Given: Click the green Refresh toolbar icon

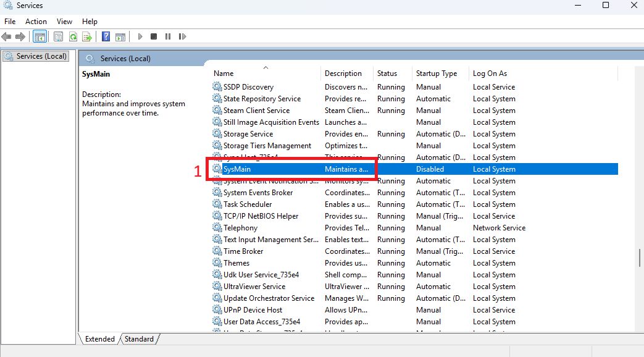Looking at the screenshot, I should coord(73,37).
